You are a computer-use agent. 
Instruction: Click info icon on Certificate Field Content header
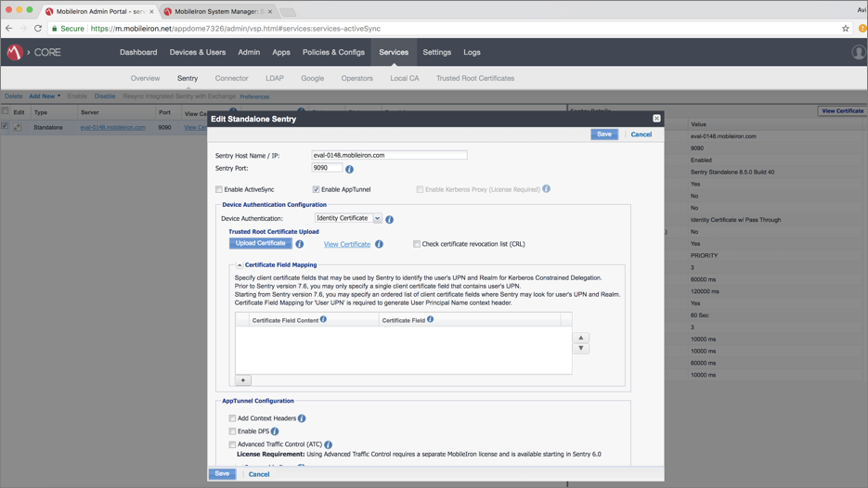[323, 319]
